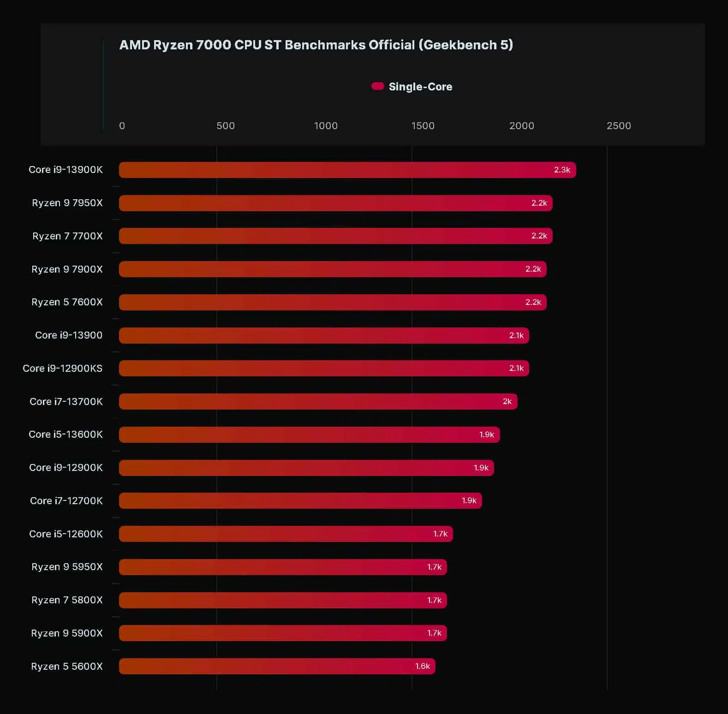
Task: Click the chart title text
Action: [316, 45]
